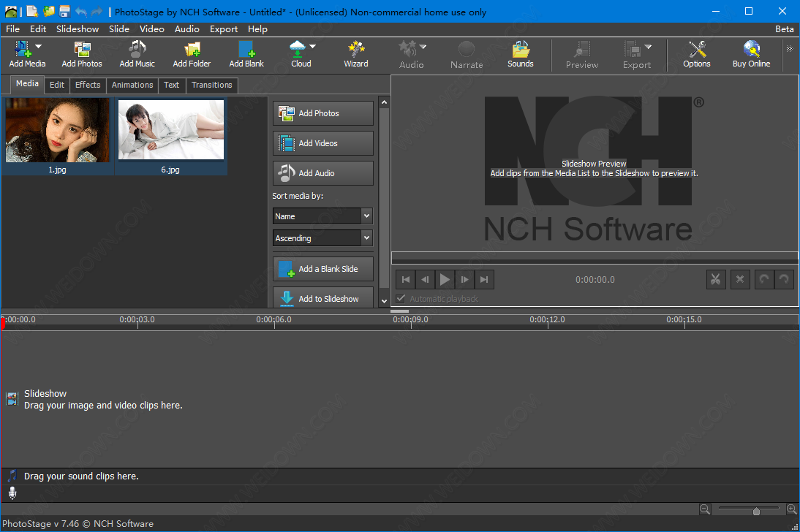Step forward one frame

[464, 279]
